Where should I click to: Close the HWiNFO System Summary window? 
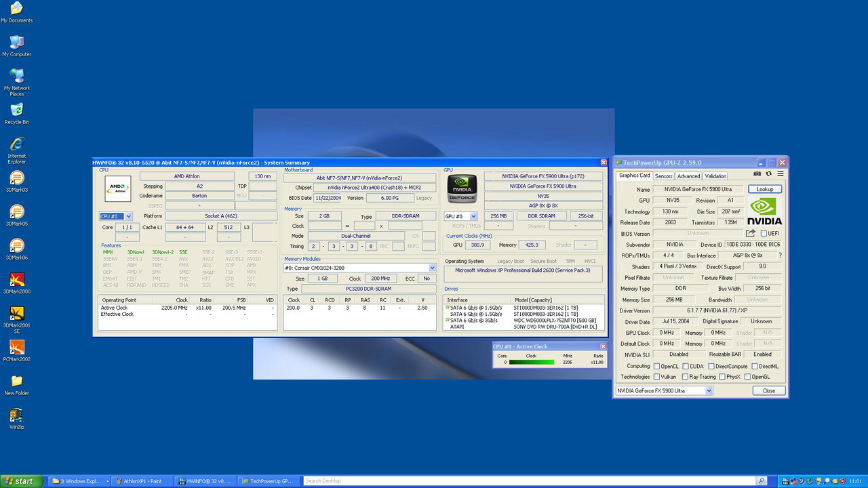point(604,163)
